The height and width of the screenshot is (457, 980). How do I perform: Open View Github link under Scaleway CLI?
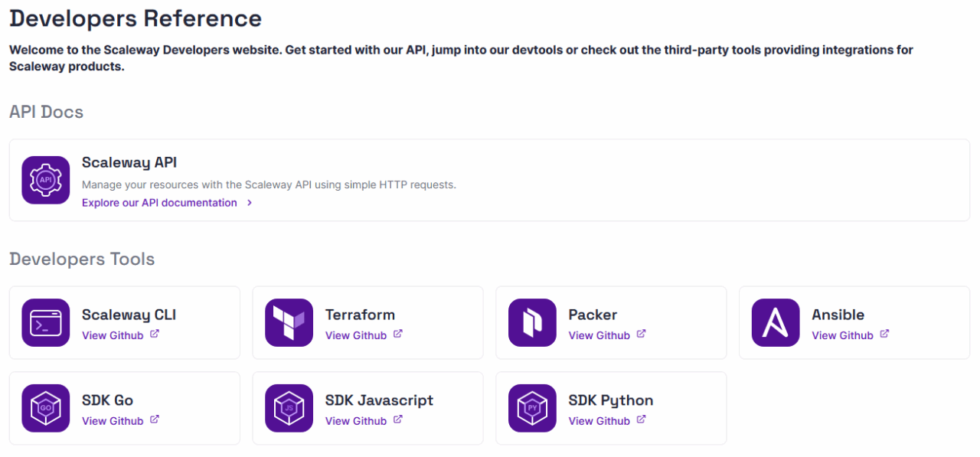point(113,335)
